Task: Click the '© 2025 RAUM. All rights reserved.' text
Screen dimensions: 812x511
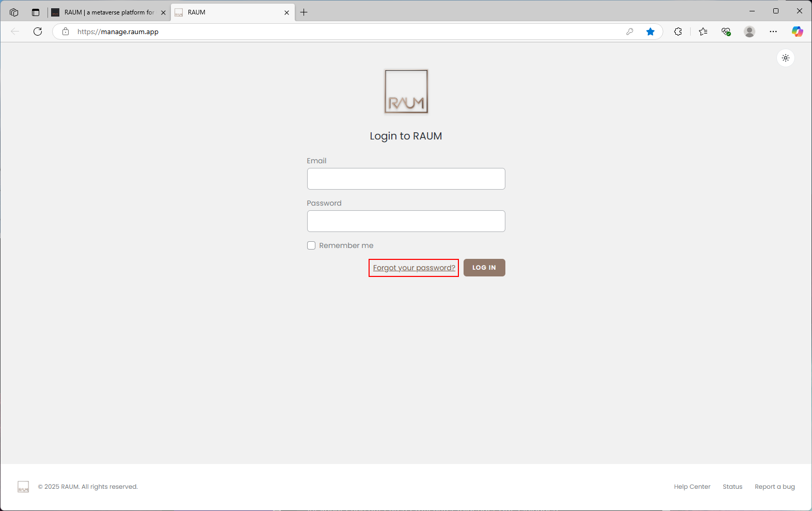Action: [x=88, y=487]
